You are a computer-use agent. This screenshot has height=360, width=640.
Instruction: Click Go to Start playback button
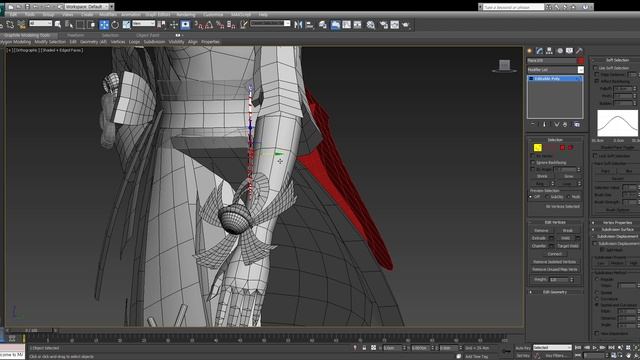pyautogui.click(x=578, y=347)
